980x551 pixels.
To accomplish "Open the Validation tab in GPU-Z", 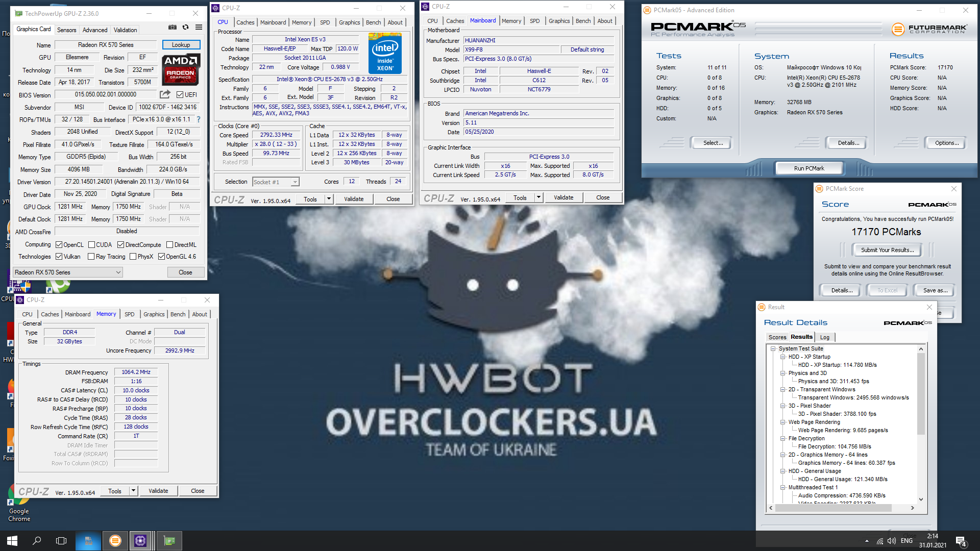I will point(125,30).
